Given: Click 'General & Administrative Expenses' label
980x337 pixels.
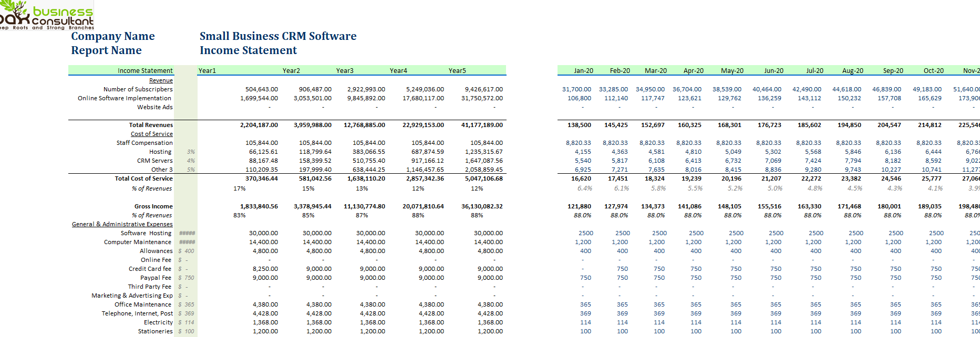Looking at the screenshot, I should 122,224.
